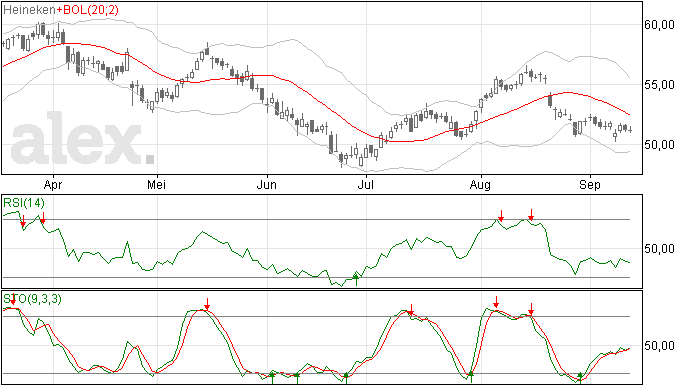Viewport: 690px width, 387px height.
Task: Select the Jun month label
Action: [267, 185]
